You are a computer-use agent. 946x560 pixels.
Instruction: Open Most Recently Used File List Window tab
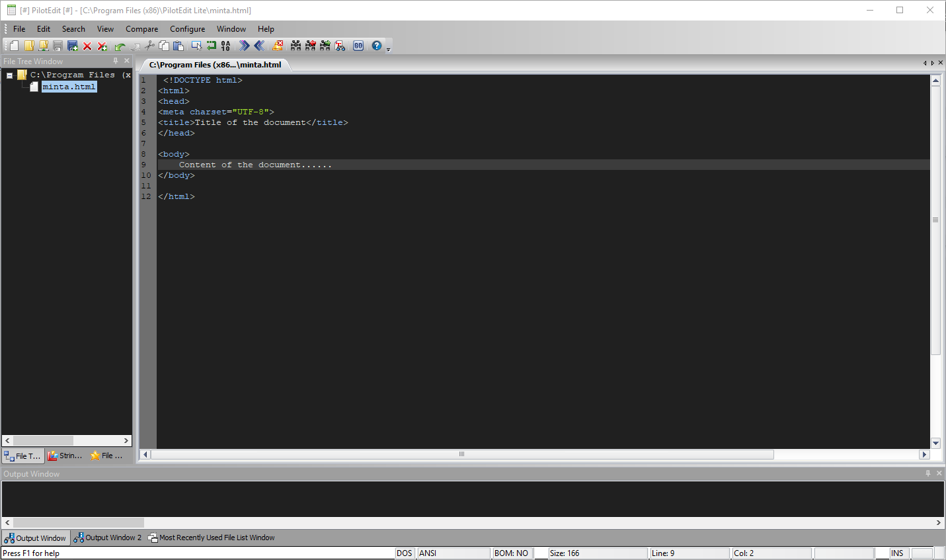point(212,538)
